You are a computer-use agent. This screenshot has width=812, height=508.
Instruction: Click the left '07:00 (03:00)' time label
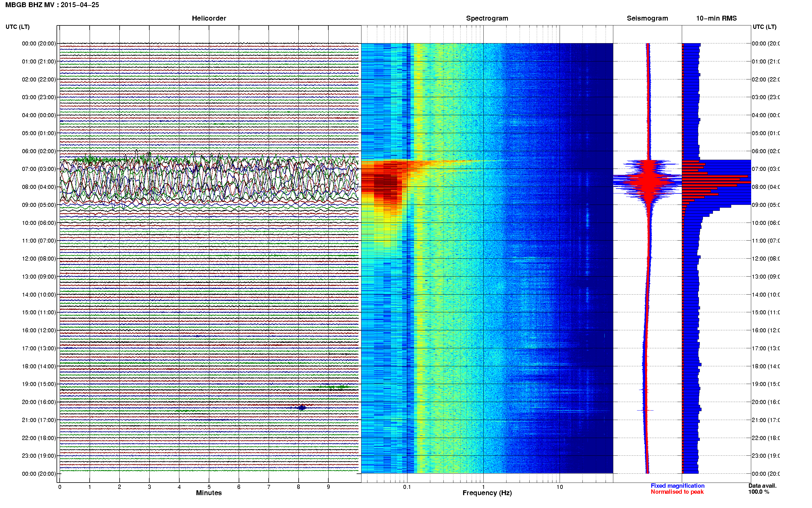click(39, 169)
